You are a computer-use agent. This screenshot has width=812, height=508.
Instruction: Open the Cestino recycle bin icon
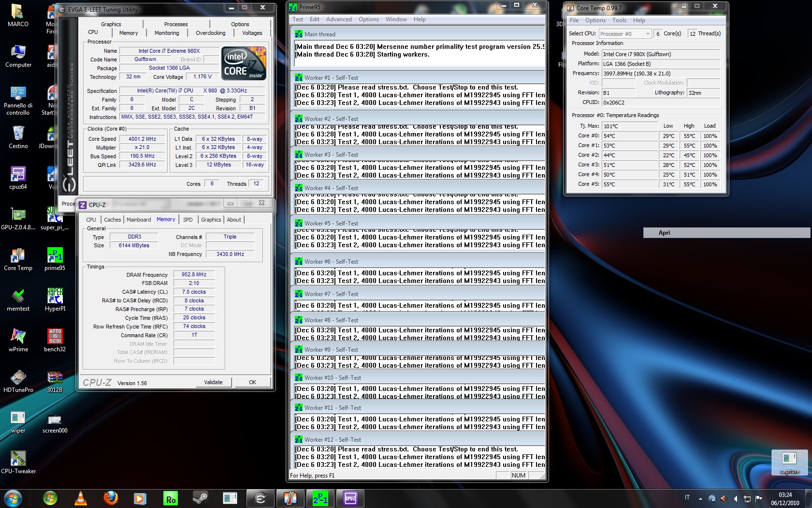(18, 137)
